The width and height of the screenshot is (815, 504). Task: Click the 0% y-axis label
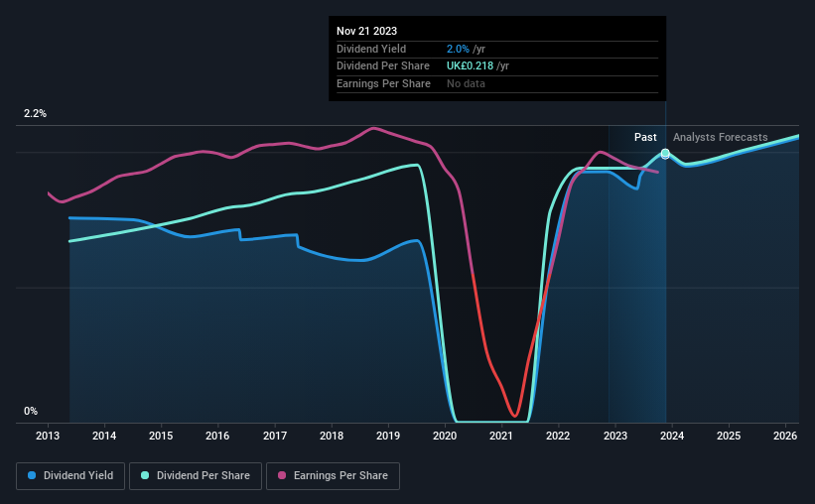[x=31, y=411]
